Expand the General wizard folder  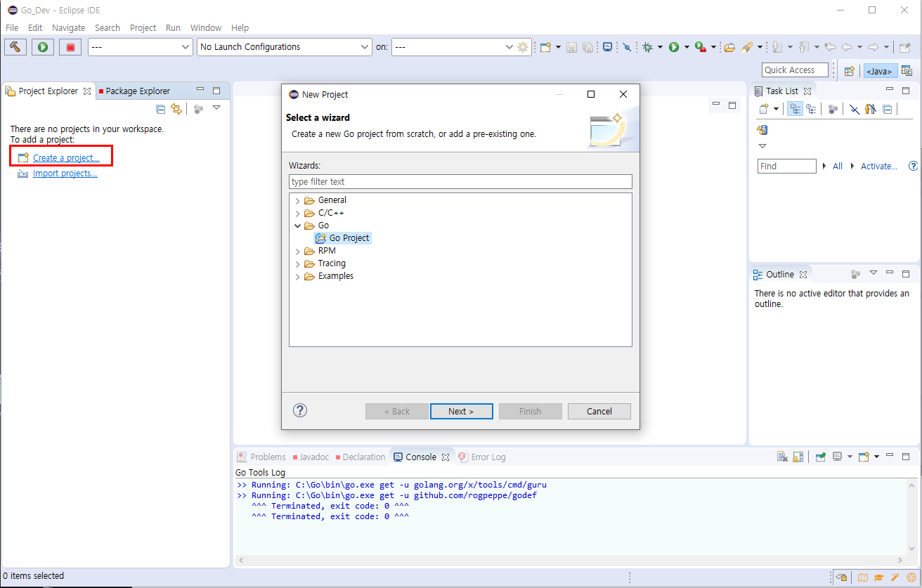[x=298, y=201]
